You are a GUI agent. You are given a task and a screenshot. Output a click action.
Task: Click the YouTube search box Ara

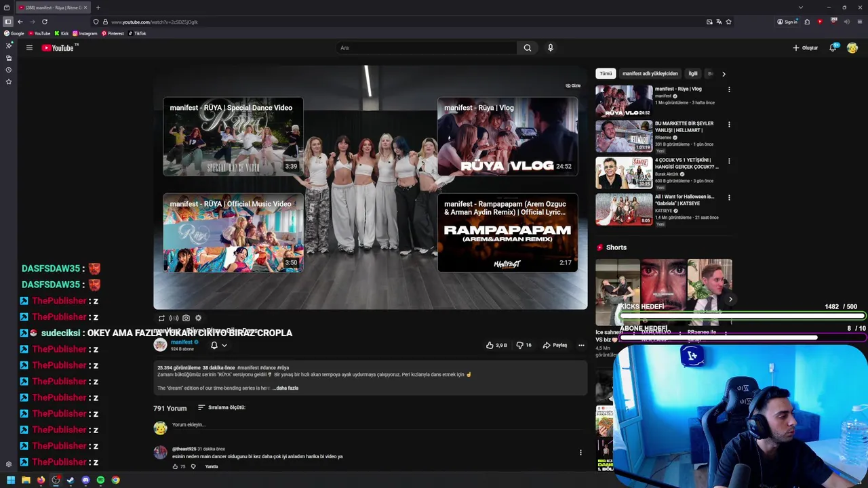[427, 47]
